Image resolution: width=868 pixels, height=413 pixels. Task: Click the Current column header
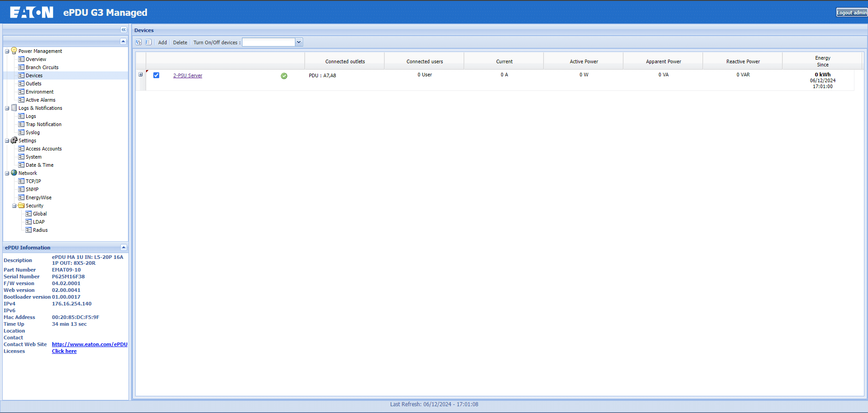504,61
